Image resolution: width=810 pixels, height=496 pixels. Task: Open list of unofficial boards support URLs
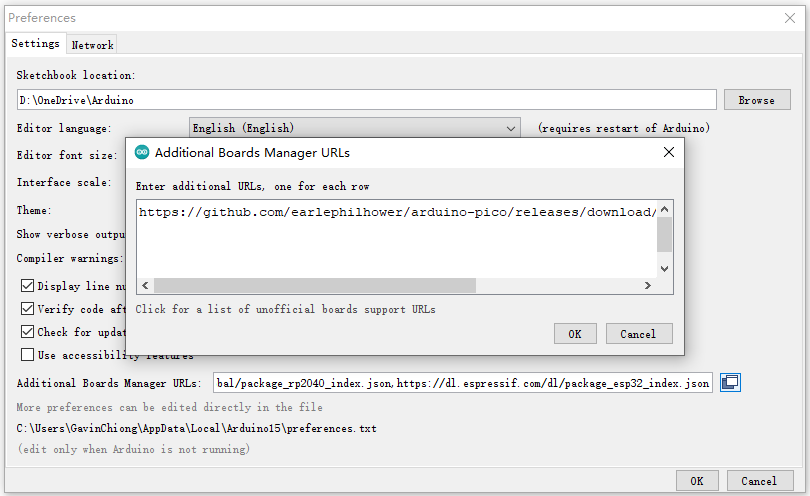(x=285, y=309)
